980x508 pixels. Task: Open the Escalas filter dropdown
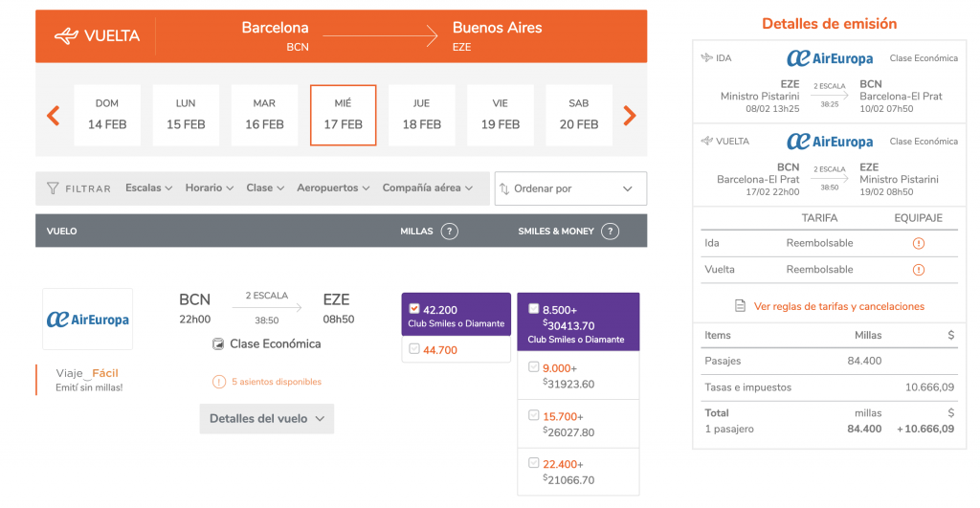(148, 188)
